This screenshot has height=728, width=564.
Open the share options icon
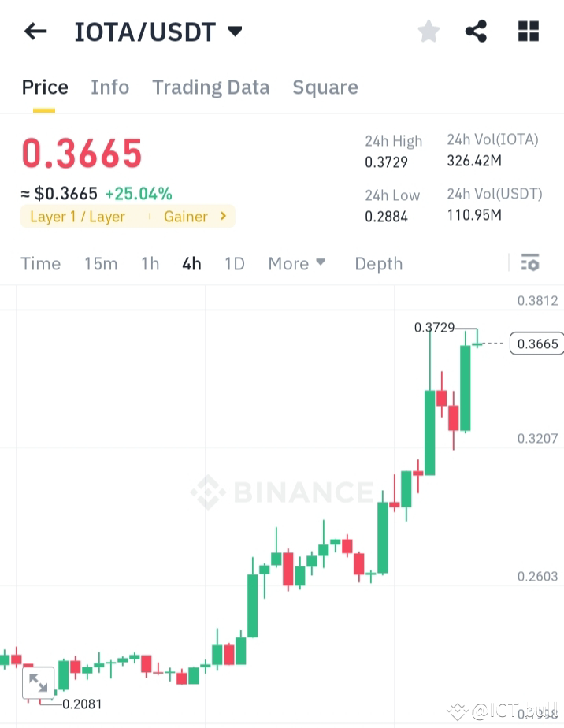click(x=476, y=32)
